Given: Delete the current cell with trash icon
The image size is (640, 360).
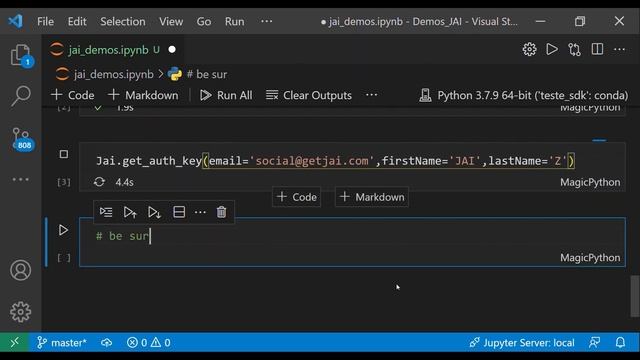Looking at the screenshot, I should (x=221, y=212).
